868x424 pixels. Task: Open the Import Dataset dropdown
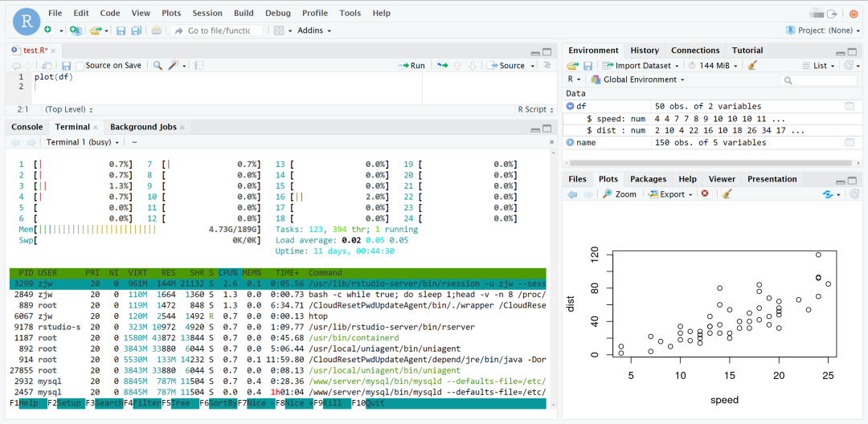click(x=641, y=66)
